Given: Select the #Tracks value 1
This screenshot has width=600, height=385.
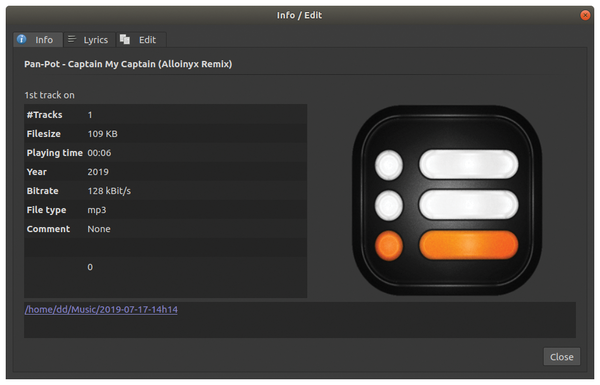Looking at the screenshot, I should point(90,115).
